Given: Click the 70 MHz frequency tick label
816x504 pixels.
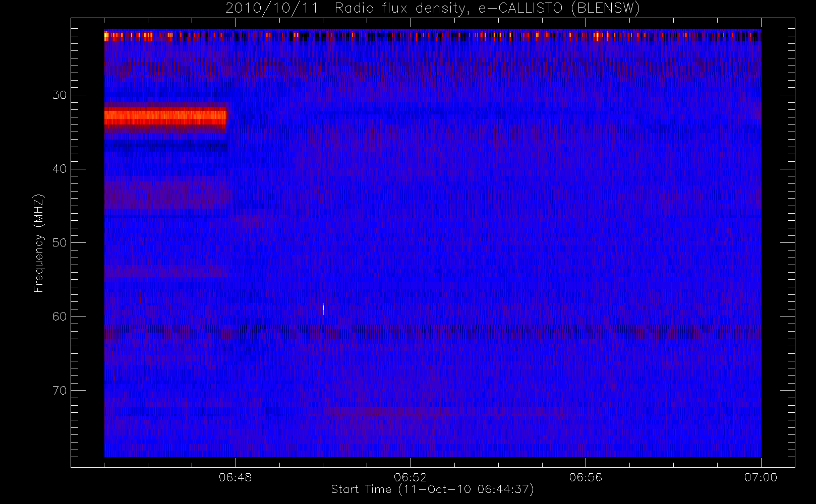Looking at the screenshot, I should [60, 391].
